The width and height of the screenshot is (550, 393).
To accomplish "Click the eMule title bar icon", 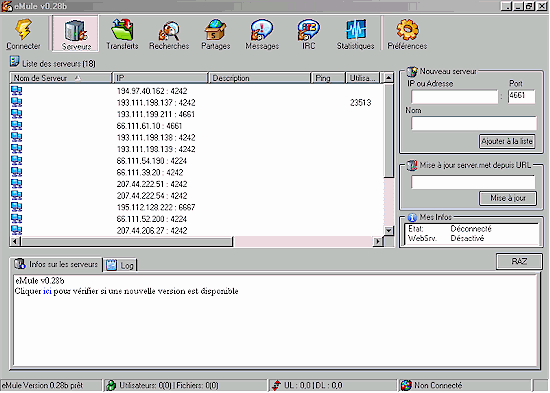I will pyautogui.click(x=7, y=6).
